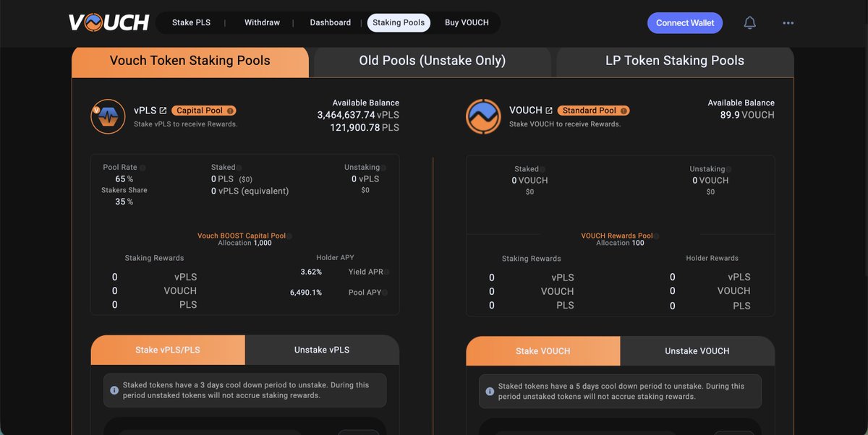Click the Allocation 1,000 text
The image size is (868, 435).
[x=245, y=244]
